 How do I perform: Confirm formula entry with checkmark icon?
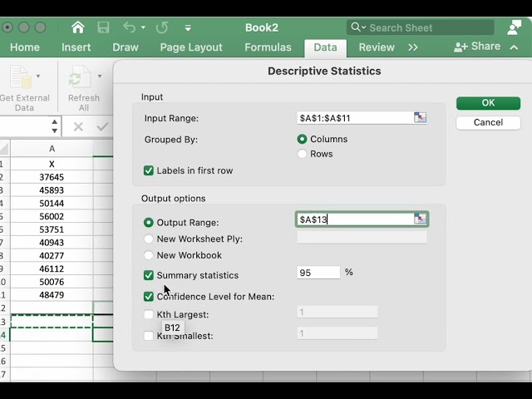pos(102,127)
